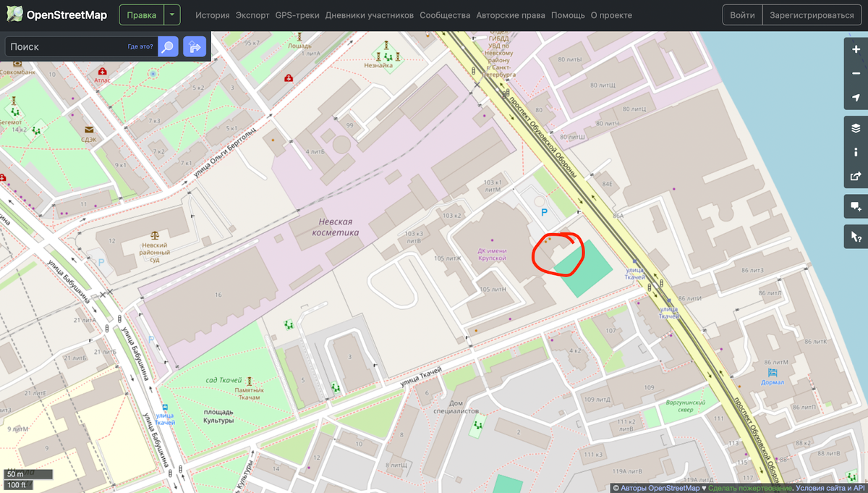
Task: Click the Где это? link
Action: [x=140, y=47]
